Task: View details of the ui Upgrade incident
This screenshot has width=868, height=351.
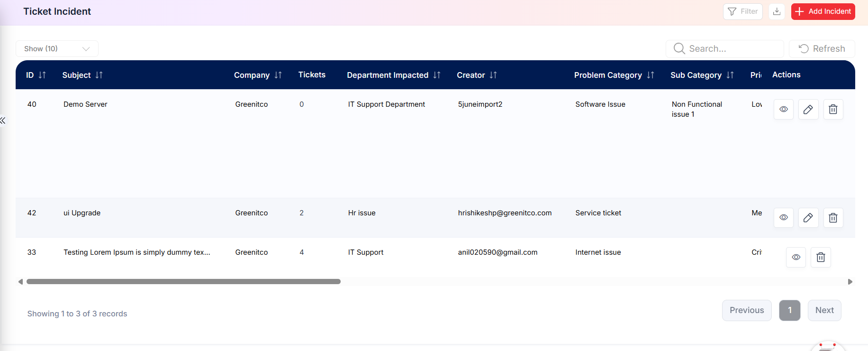Action: pos(784,218)
